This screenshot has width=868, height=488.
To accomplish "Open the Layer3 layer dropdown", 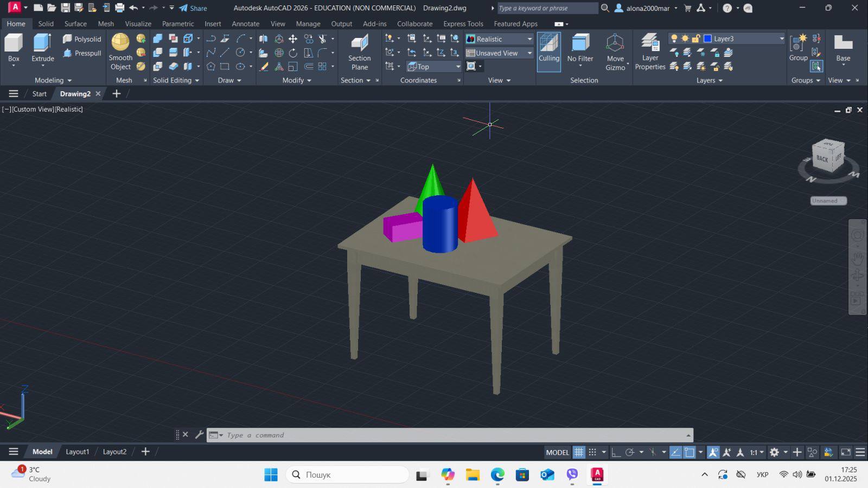I will pyautogui.click(x=781, y=38).
